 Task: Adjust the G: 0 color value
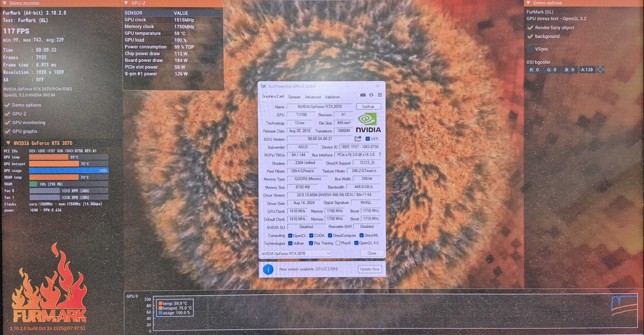(552, 70)
